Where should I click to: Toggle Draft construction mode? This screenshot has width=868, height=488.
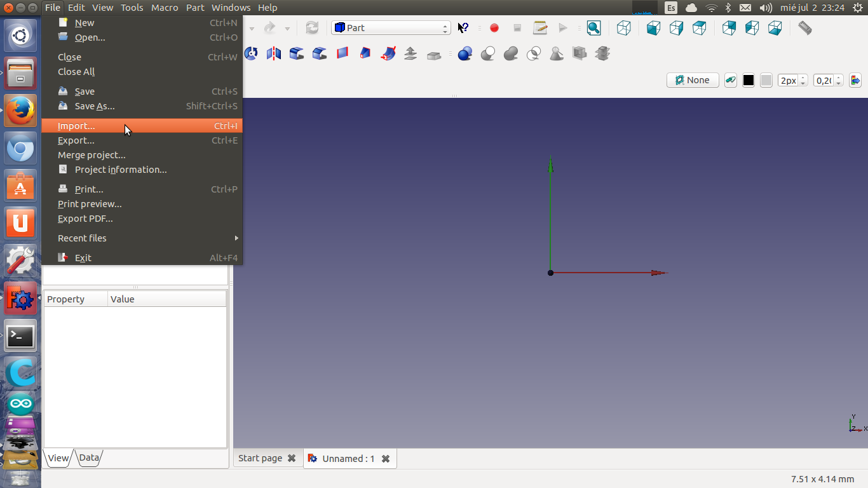point(731,80)
